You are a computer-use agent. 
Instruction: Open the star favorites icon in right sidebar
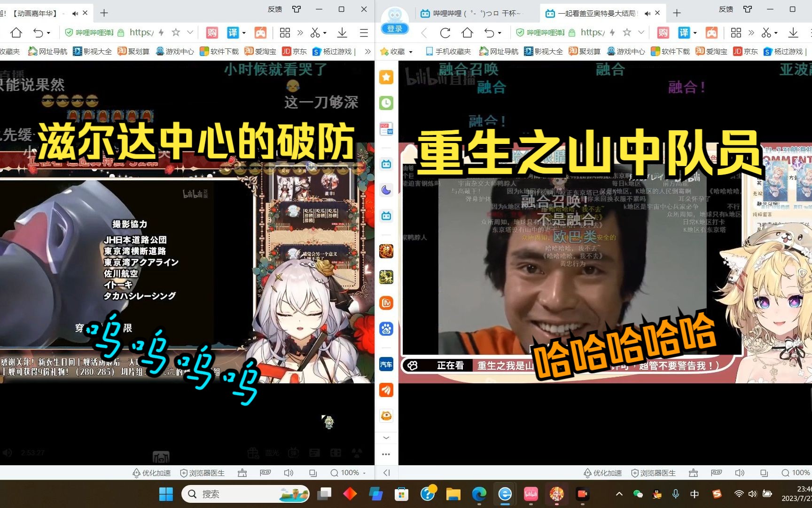tap(386, 77)
